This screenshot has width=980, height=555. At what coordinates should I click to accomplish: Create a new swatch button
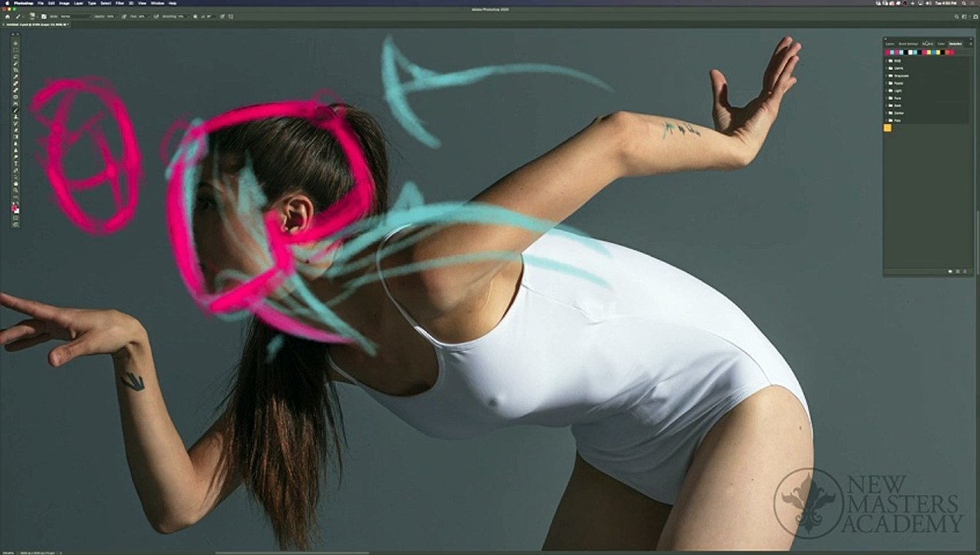pos(958,271)
